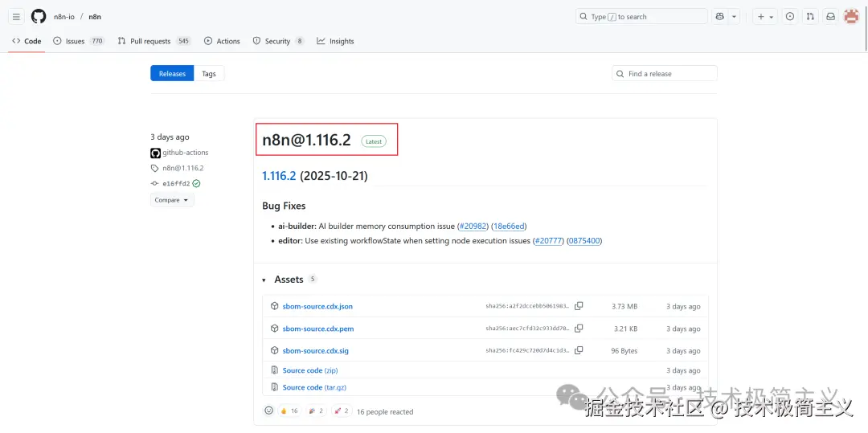Click package icon beside sbom-source.cdx.sig

274,350
